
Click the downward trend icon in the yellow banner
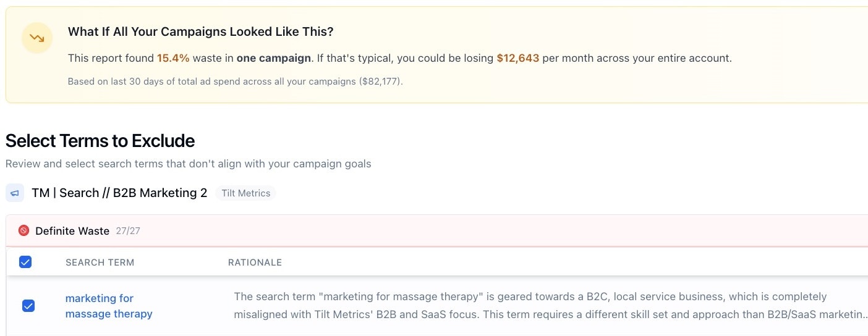(x=37, y=38)
